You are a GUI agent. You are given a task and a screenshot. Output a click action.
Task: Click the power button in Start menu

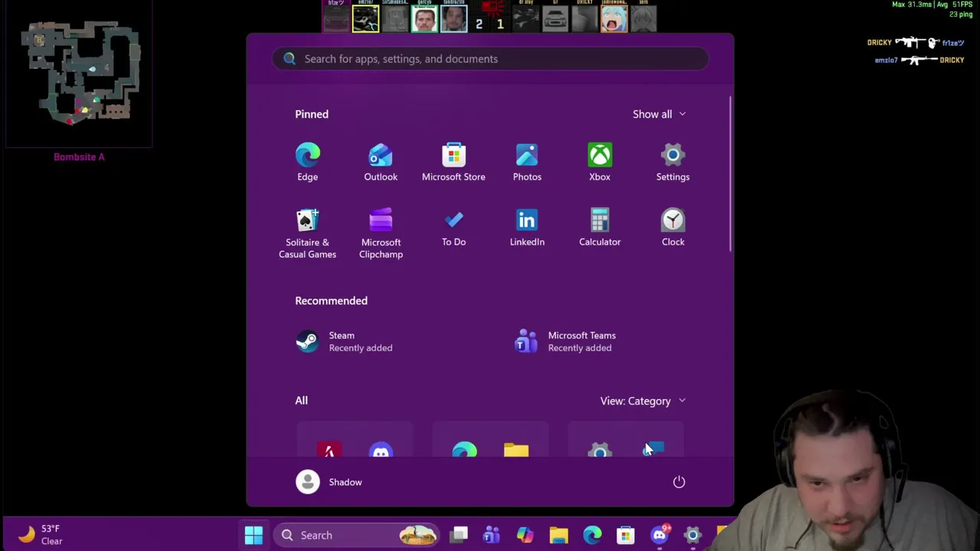coord(679,482)
